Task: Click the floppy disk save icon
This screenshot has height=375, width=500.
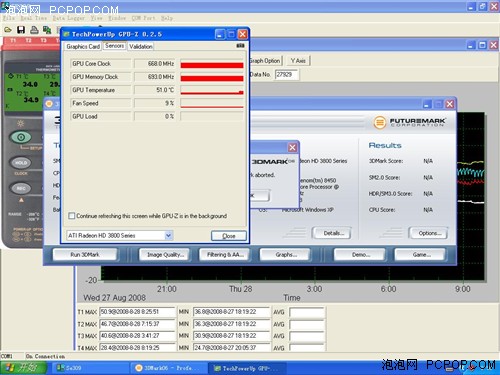Action: 21,30
